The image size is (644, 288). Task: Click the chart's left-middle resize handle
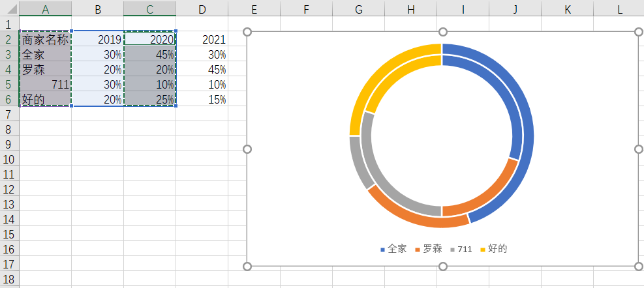point(247,149)
